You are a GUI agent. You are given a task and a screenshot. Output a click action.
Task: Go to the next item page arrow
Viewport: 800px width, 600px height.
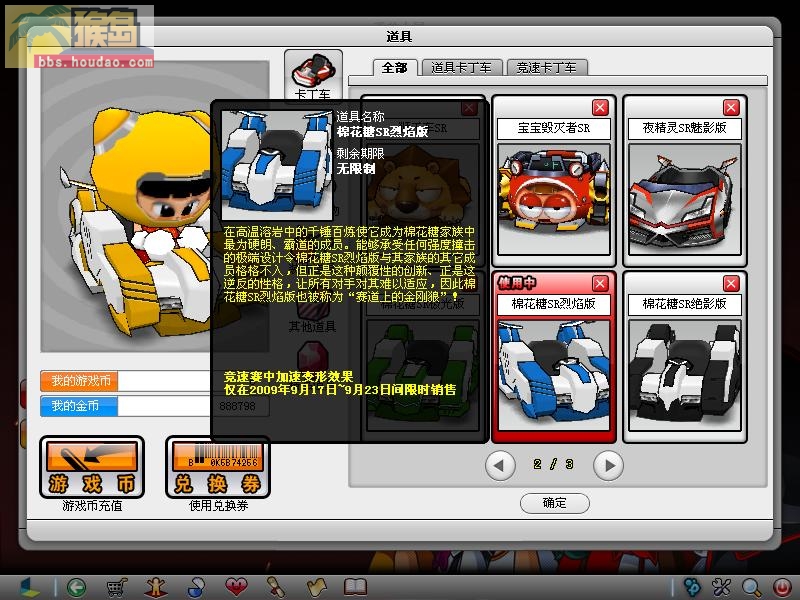point(608,465)
